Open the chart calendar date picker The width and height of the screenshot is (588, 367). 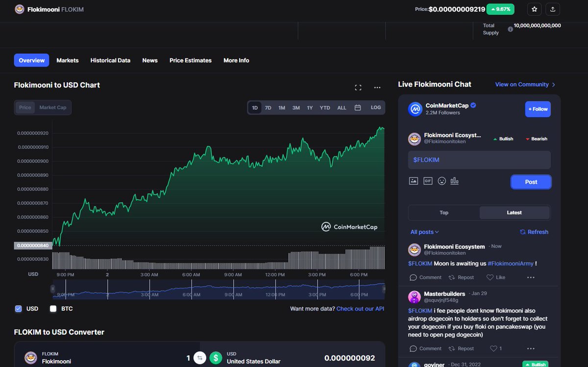click(x=358, y=108)
